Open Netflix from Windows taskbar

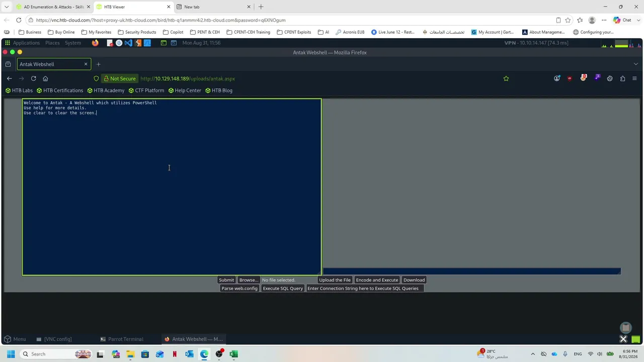click(175, 354)
